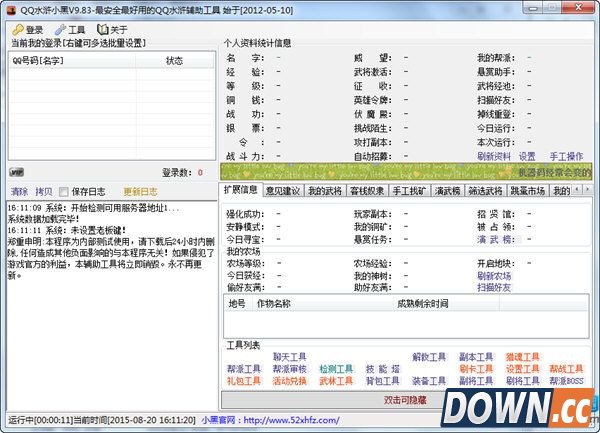Click the 运行中 status bar time text
This screenshot has height=433, width=600.
coord(102,420)
